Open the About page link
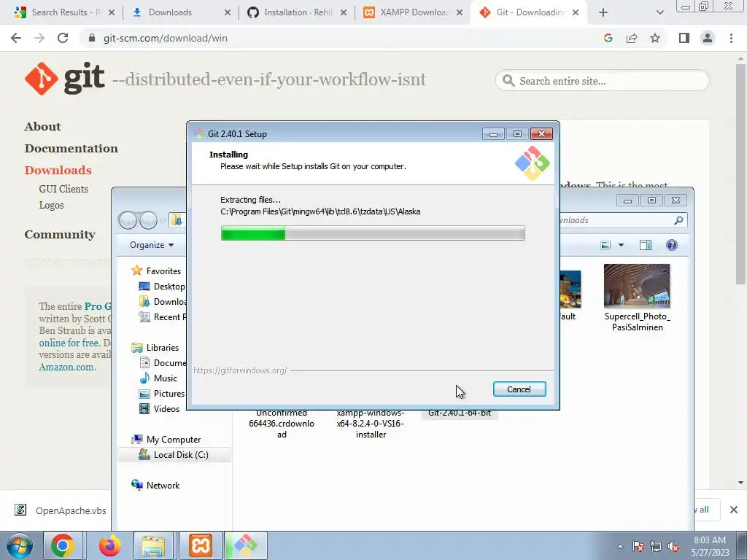Image resolution: width=747 pixels, height=560 pixels. tap(42, 127)
